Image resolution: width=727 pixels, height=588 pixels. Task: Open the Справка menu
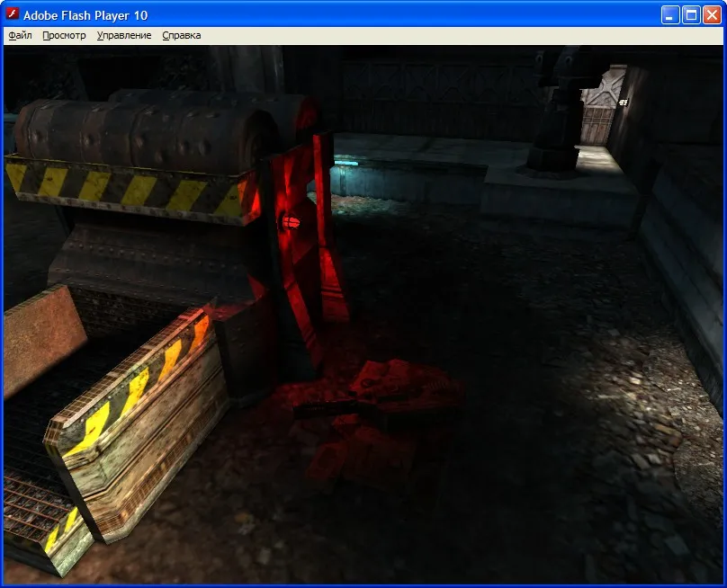tap(182, 35)
